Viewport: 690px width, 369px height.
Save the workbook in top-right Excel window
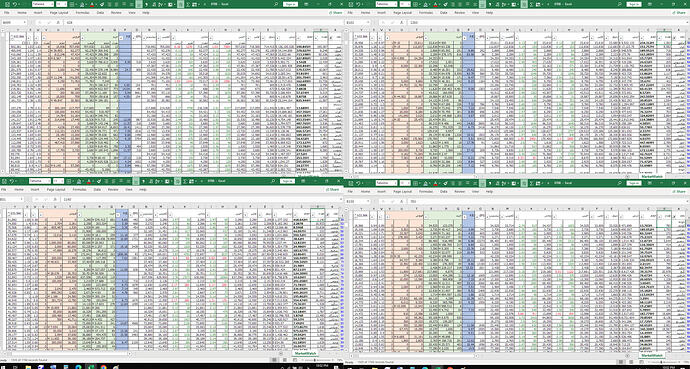(x=351, y=4)
